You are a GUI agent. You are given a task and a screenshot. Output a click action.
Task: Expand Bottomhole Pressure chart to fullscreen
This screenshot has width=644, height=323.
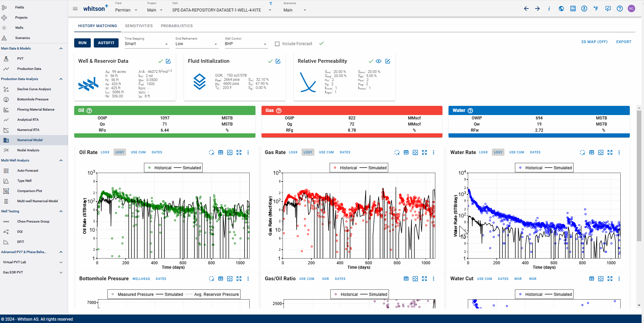click(239, 279)
